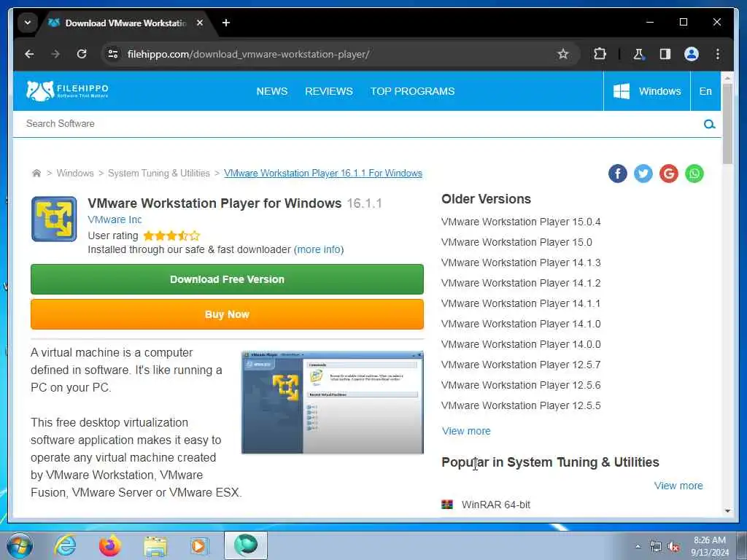Screen dimensions: 747x560
Task: Open VMware Workstation Player 14.1.3 version
Action: [x=521, y=262]
